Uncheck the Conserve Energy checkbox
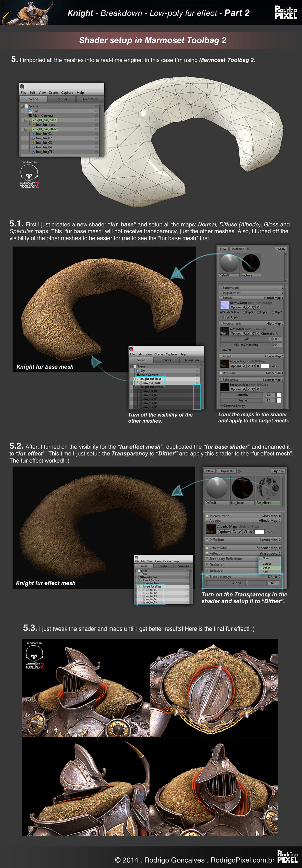 [221, 406]
